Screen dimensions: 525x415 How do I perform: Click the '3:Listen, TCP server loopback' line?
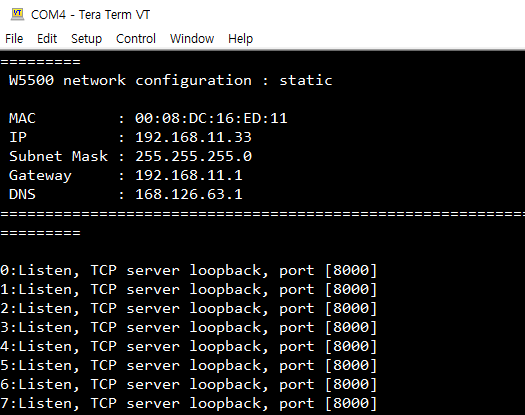[189, 327]
